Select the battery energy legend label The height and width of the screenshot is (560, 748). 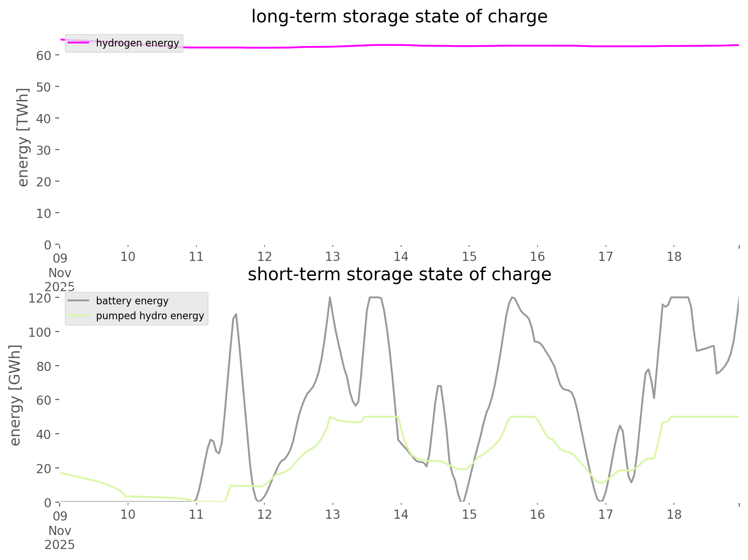click(x=132, y=301)
